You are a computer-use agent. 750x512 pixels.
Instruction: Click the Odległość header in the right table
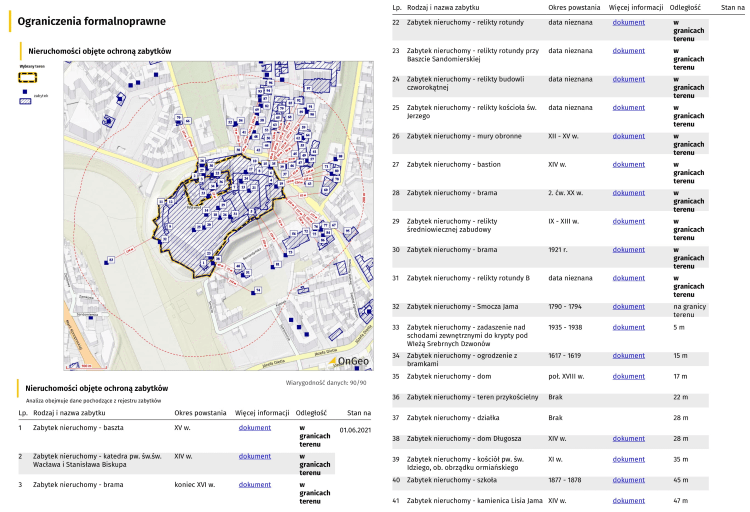click(685, 8)
